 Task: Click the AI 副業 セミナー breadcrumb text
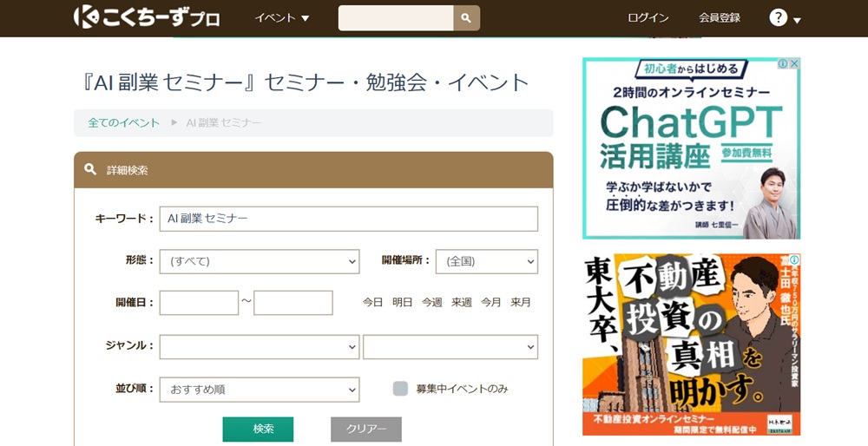point(224,123)
